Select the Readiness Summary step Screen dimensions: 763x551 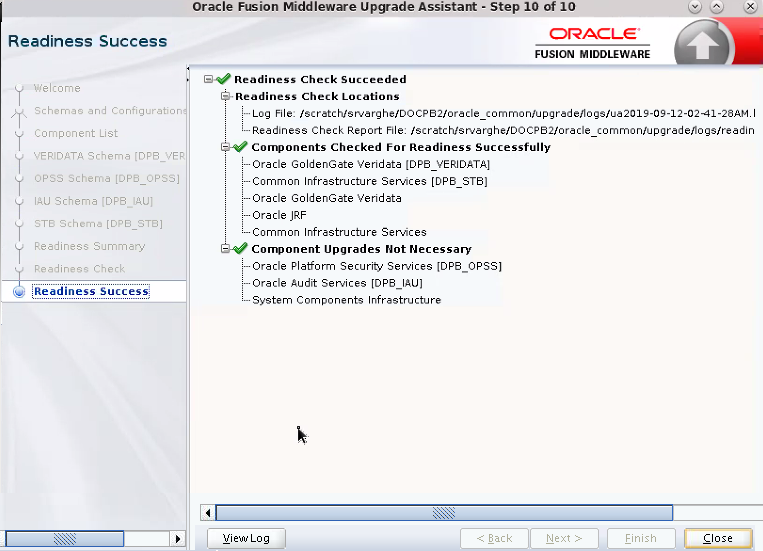pyautogui.click(x=90, y=246)
